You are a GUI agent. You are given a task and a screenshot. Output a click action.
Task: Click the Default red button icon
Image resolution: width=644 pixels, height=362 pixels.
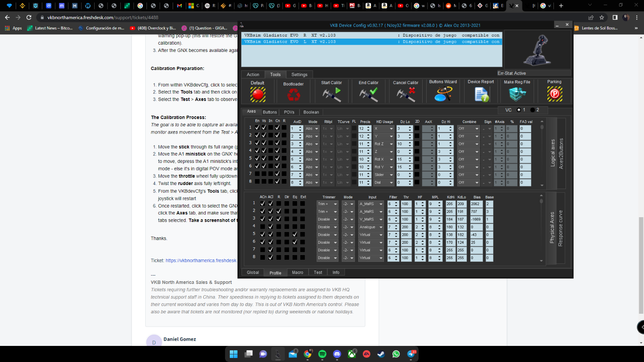(258, 95)
